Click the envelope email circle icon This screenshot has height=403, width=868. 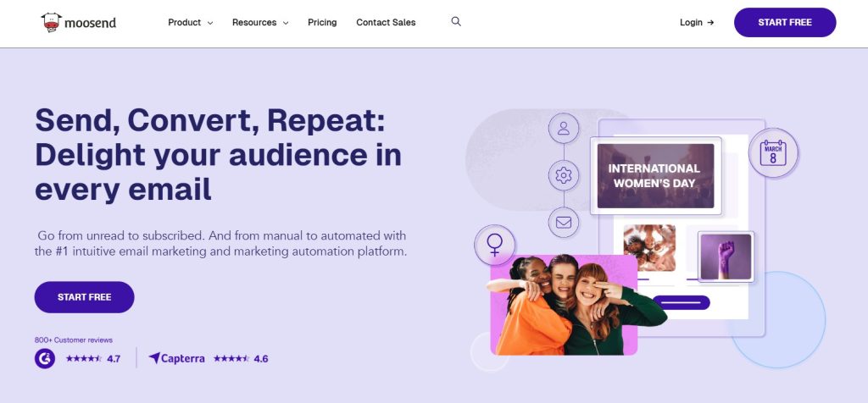click(564, 222)
